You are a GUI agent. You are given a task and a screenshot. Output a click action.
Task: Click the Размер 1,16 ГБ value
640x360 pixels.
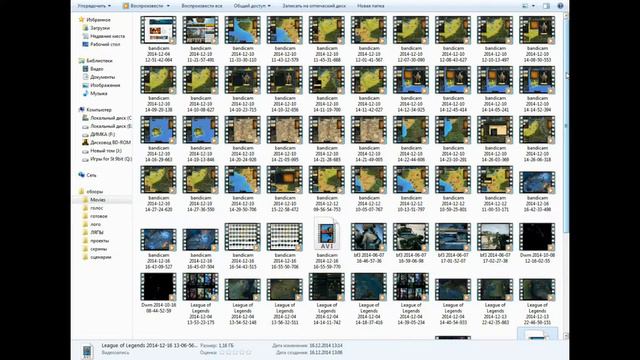[x=226, y=346]
